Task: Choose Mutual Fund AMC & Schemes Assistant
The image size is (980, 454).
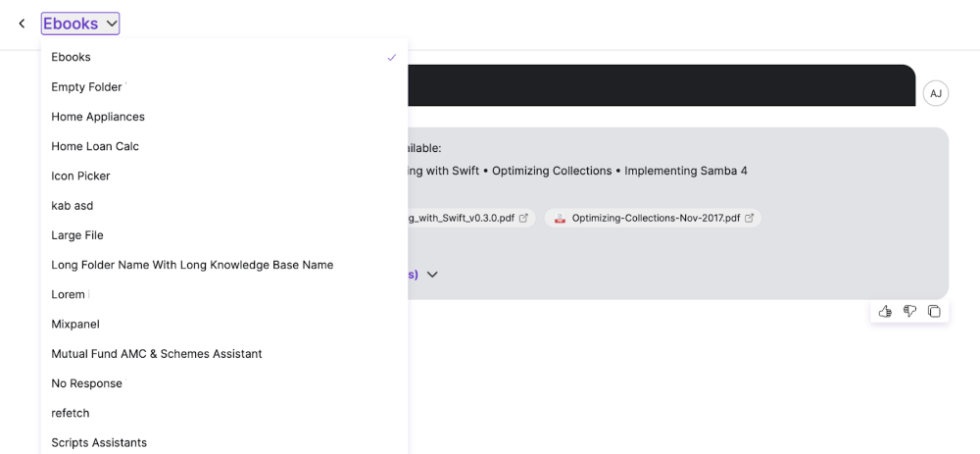Action: (x=157, y=353)
